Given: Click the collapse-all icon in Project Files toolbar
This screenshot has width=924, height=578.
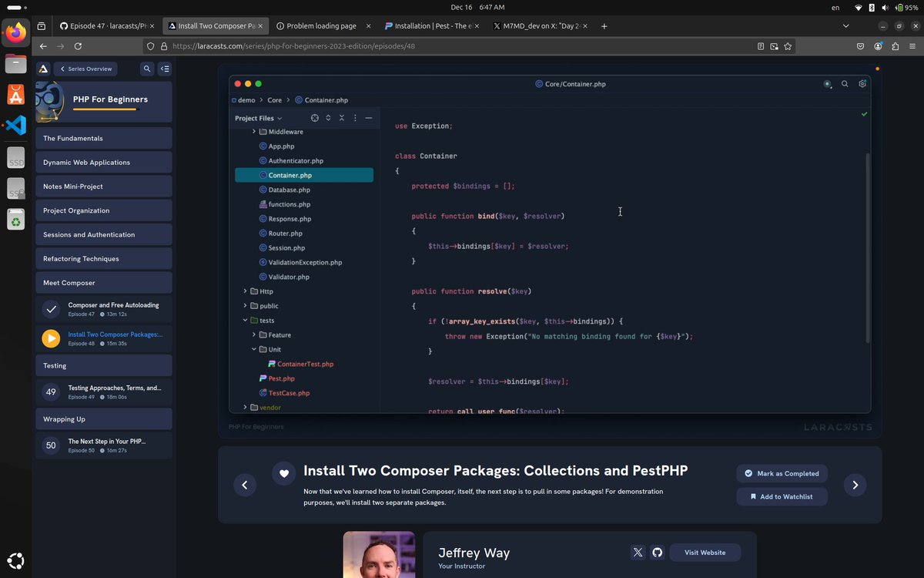Looking at the screenshot, I should (342, 118).
